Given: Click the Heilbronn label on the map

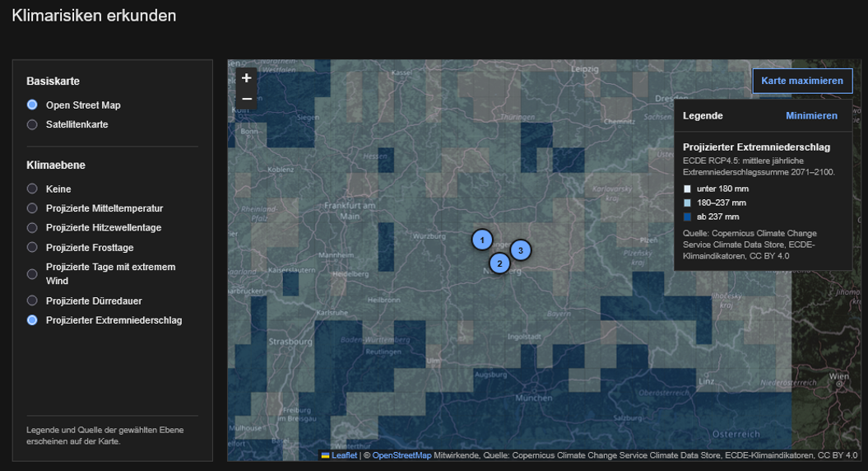Looking at the screenshot, I should coord(383,300).
